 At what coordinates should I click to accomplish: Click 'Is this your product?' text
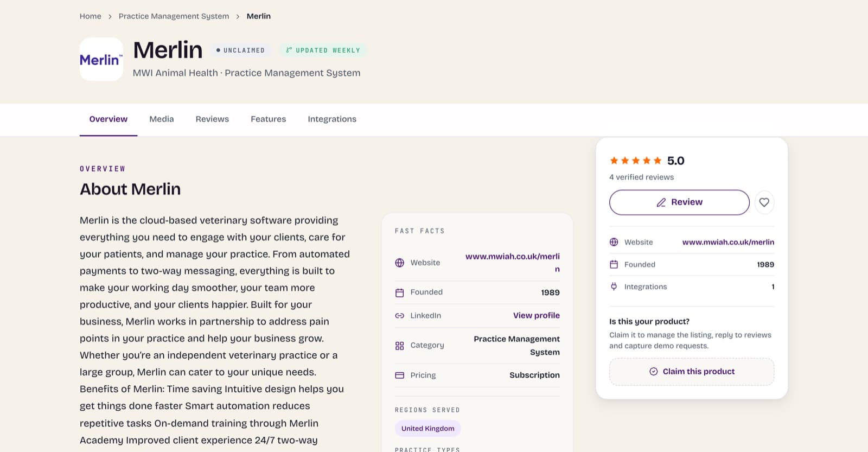point(649,321)
